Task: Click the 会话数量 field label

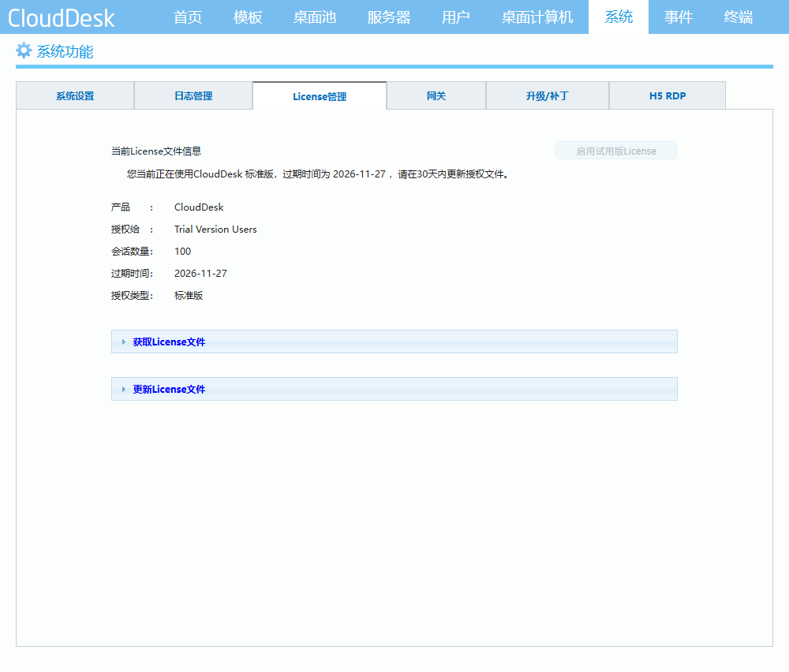Action: (x=132, y=252)
